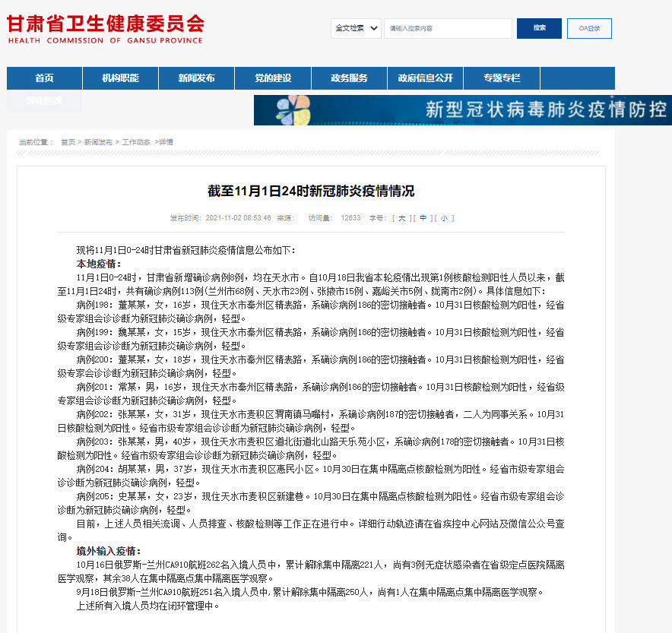The image size is (672, 633).
Task: Click the 病例202 case entry text
Action: point(311,422)
